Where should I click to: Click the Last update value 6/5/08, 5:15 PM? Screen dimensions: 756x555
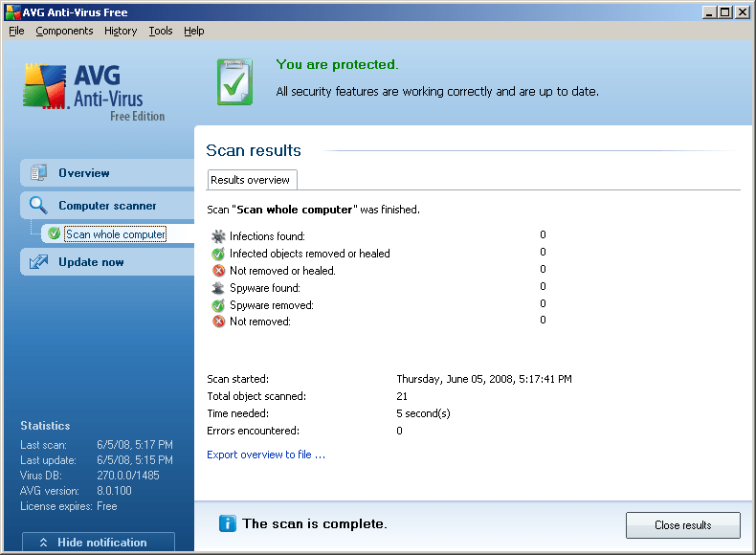click(x=135, y=460)
